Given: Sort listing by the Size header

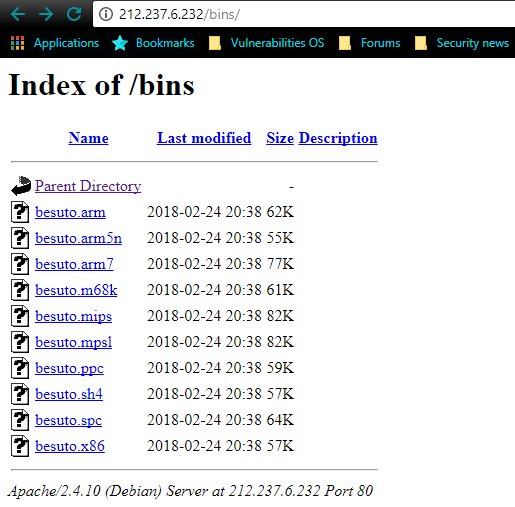Looking at the screenshot, I should 280,138.
